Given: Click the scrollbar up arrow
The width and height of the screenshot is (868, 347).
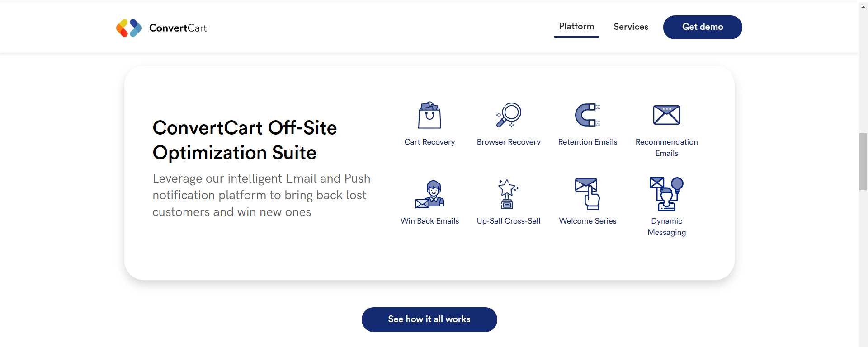Looking at the screenshot, I should [x=863, y=7].
